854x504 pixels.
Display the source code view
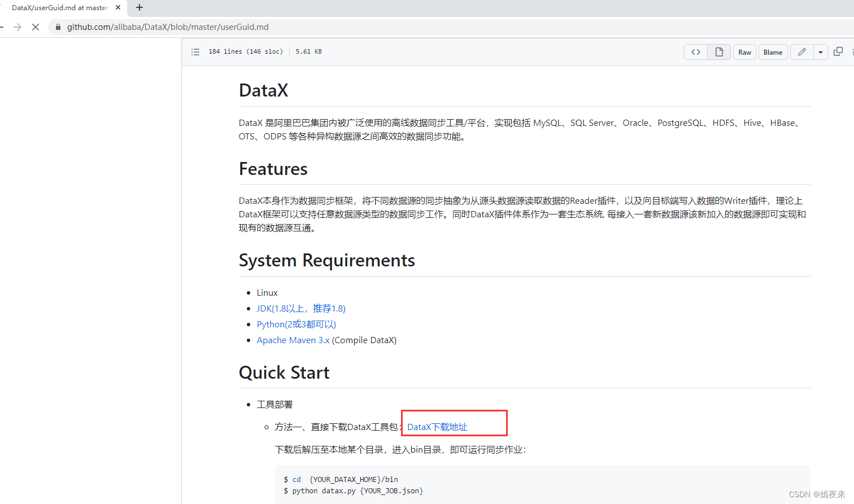(x=696, y=52)
